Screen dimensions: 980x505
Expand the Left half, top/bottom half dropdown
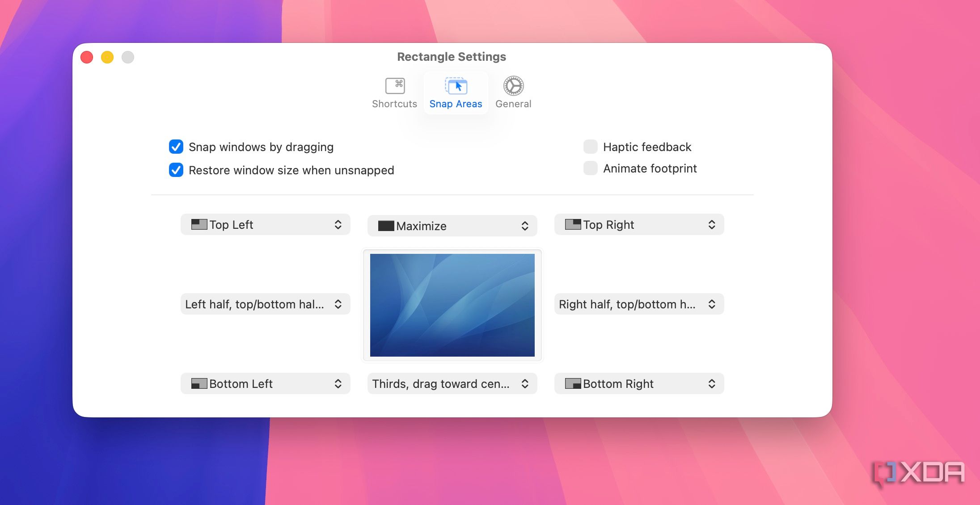[x=266, y=304]
